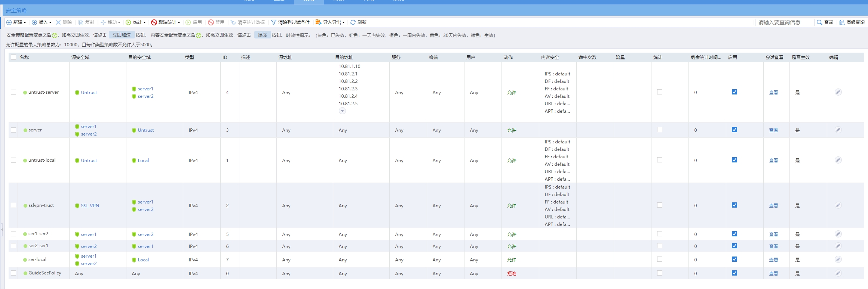Open the 查看 link in the server row
The height and width of the screenshot is (289, 868).
[773, 130]
